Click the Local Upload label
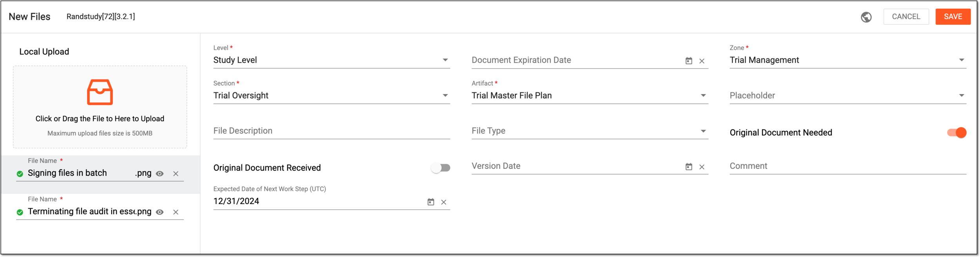The width and height of the screenshot is (980, 257). click(x=44, y=52)
